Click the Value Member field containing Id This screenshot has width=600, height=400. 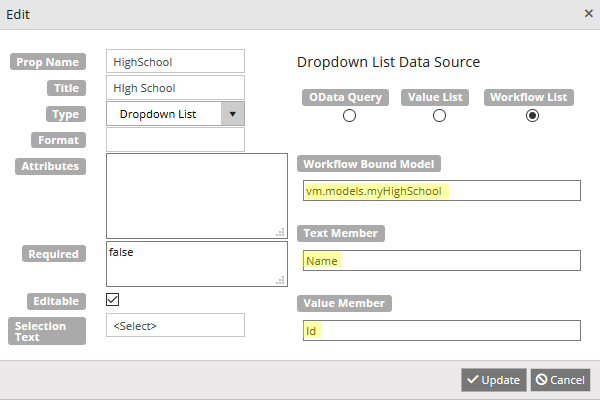pos(440,331)
